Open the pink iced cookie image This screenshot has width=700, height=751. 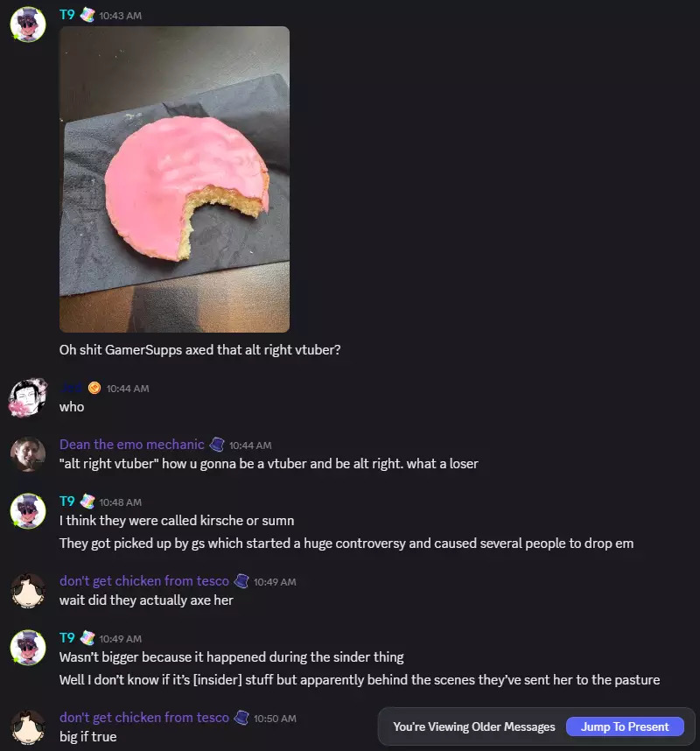[174, 179]
